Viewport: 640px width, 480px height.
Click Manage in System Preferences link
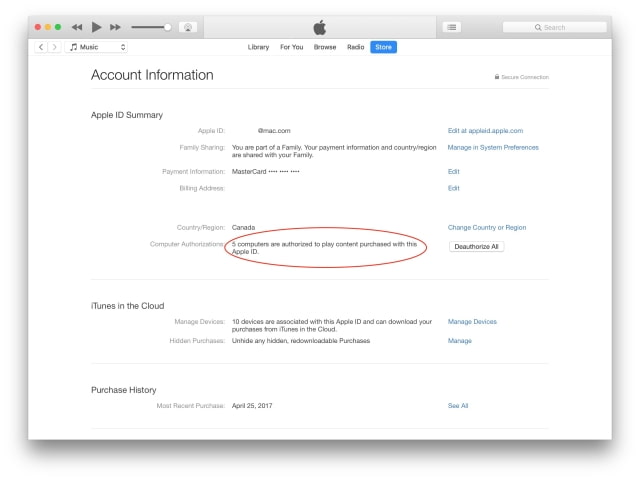493,147
